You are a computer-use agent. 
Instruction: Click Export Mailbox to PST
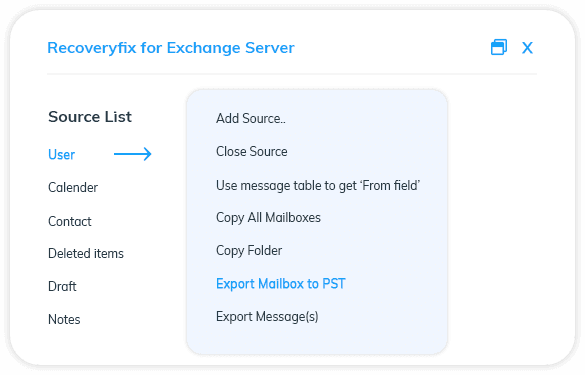(281, 284)
